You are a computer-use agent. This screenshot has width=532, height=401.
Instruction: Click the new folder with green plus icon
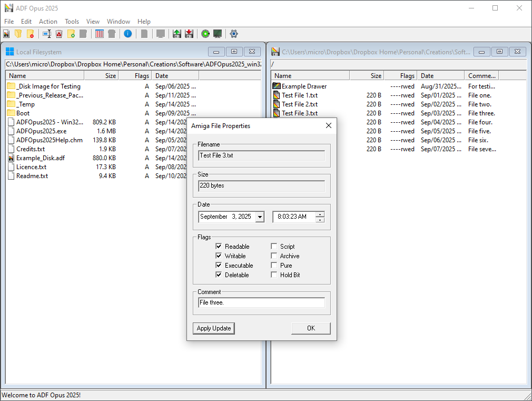(71, 34)
